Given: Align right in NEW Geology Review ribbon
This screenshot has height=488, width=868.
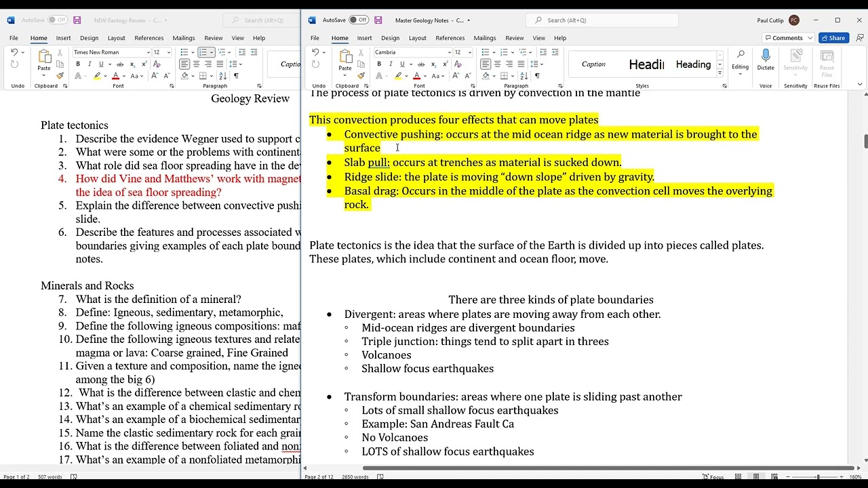Looking at the screenshot, I should [208, 64].
